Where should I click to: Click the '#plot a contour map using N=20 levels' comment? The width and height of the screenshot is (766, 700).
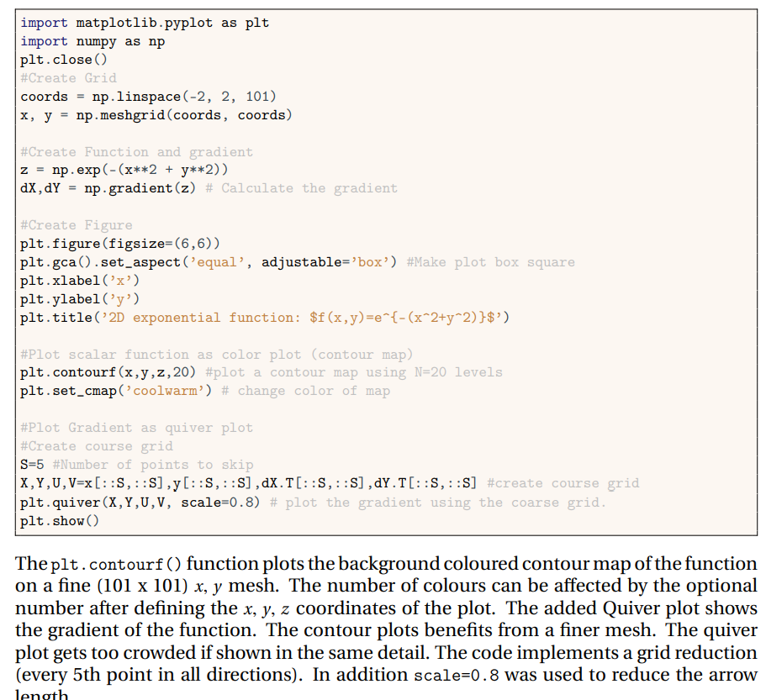354,372
